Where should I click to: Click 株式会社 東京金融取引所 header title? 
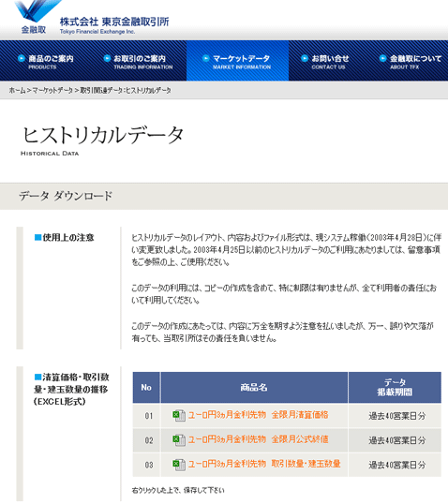[x=114, y=22]
